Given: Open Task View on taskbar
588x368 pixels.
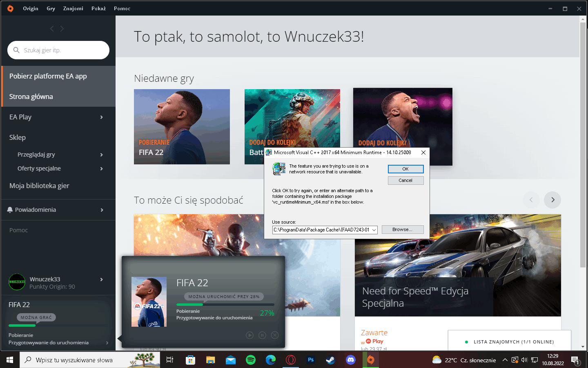Looking at the screenshot, I should (x=170, y=360).
